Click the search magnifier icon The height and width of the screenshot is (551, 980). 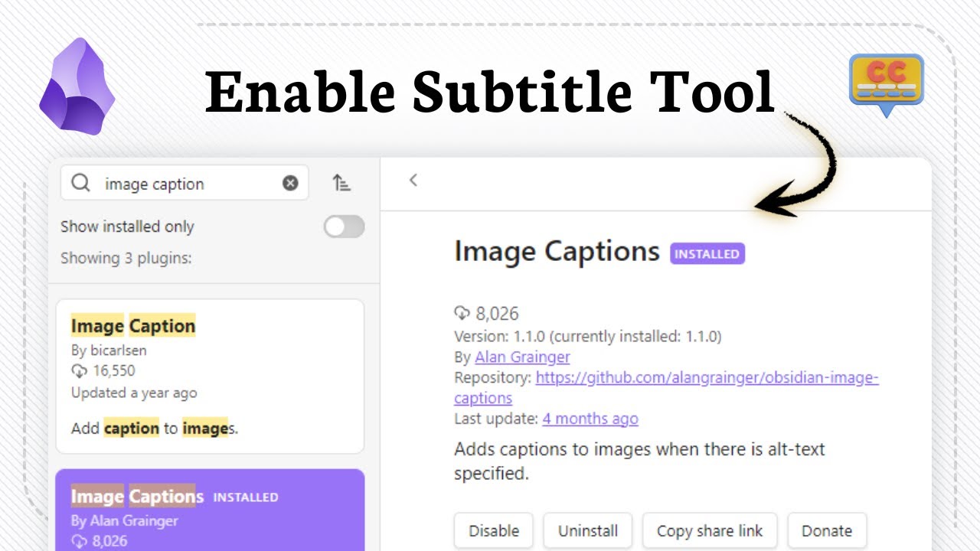pyautogui.click(x=80, y=183)
